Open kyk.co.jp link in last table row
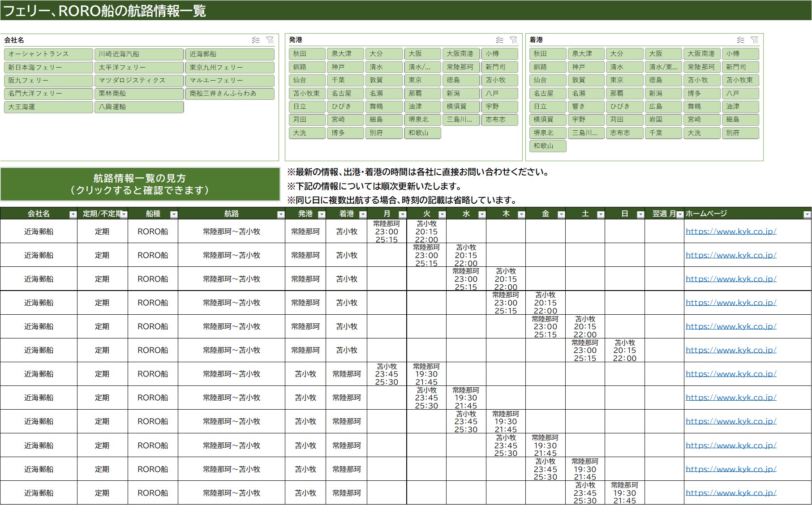This screenshot has width=812, height=505. click(x=731, y=493)
